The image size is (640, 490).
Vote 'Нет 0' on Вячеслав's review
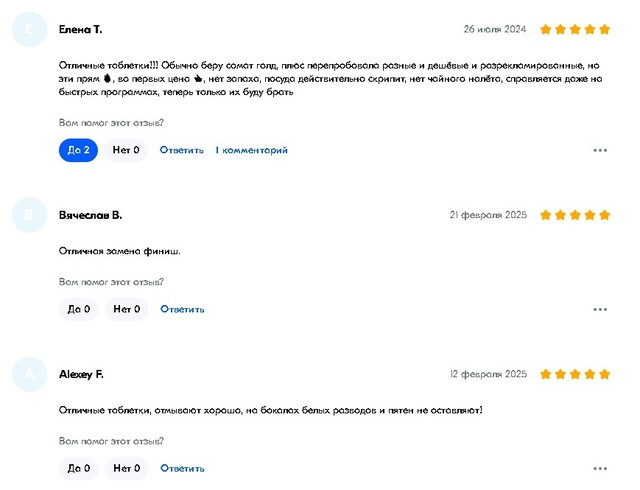pyautogui.click(x=126, y=309)
